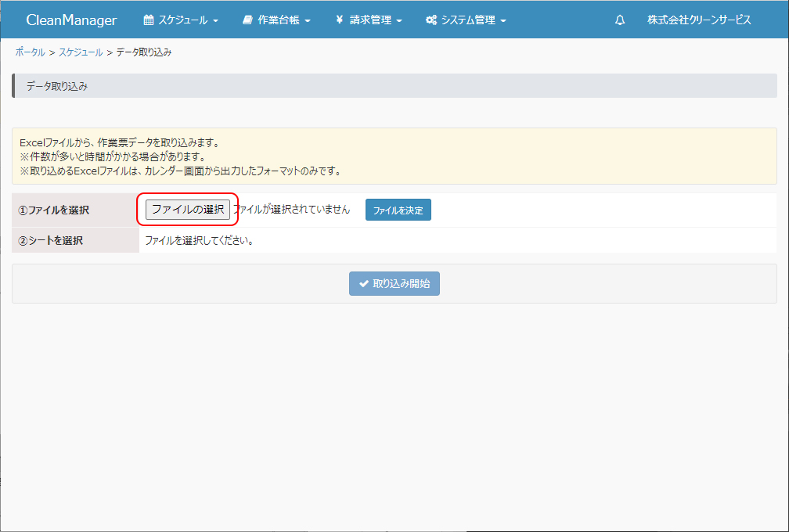
Task: Click ファイルが選択されていません text
Action: (291, 209)
